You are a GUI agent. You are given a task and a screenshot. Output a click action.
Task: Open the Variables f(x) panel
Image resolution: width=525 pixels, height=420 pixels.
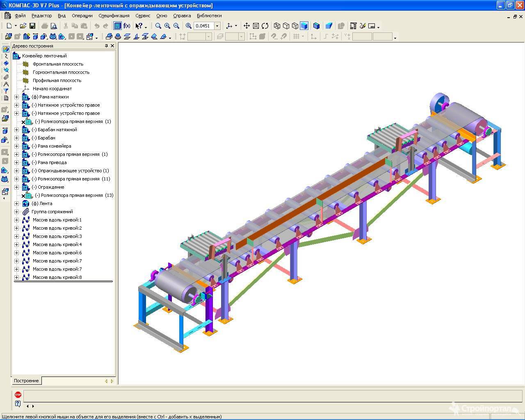coord(127,26)
